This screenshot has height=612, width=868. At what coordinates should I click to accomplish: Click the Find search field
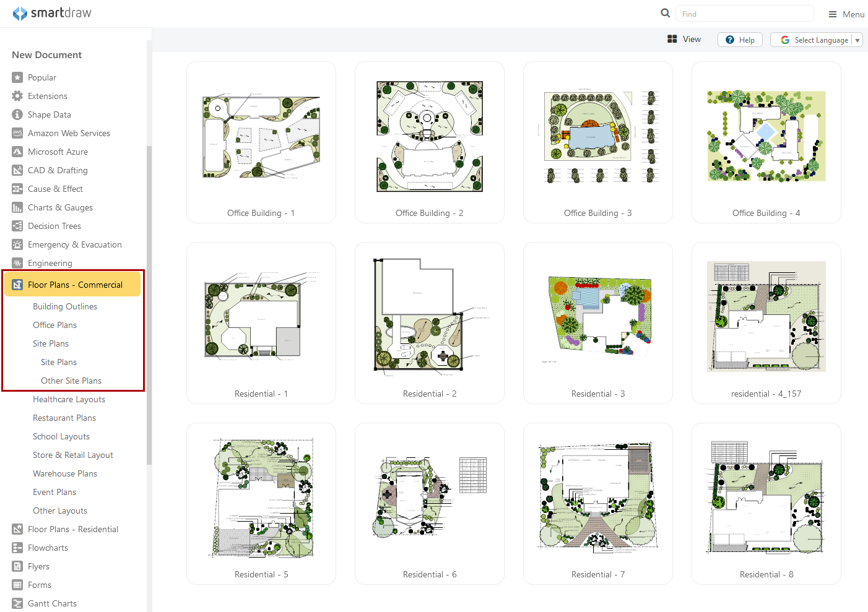(x=744, y=14)
